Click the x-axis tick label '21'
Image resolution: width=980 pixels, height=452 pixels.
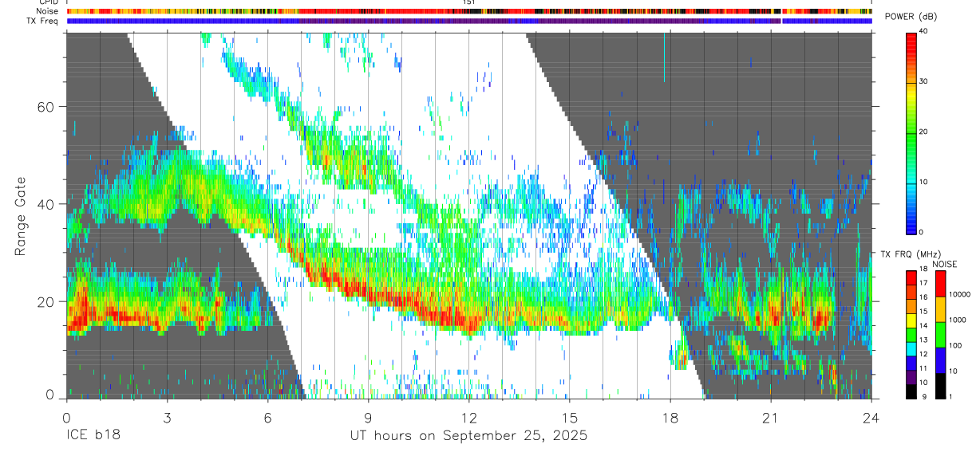pyautogui.click(x=770, y=417)
